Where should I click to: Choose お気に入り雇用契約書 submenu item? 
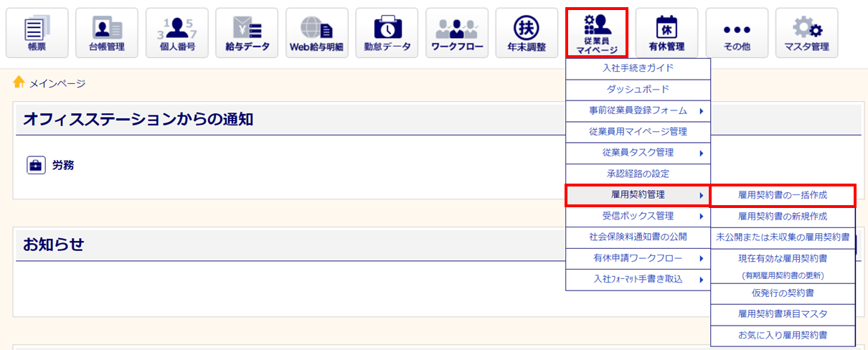pos(783,335)
